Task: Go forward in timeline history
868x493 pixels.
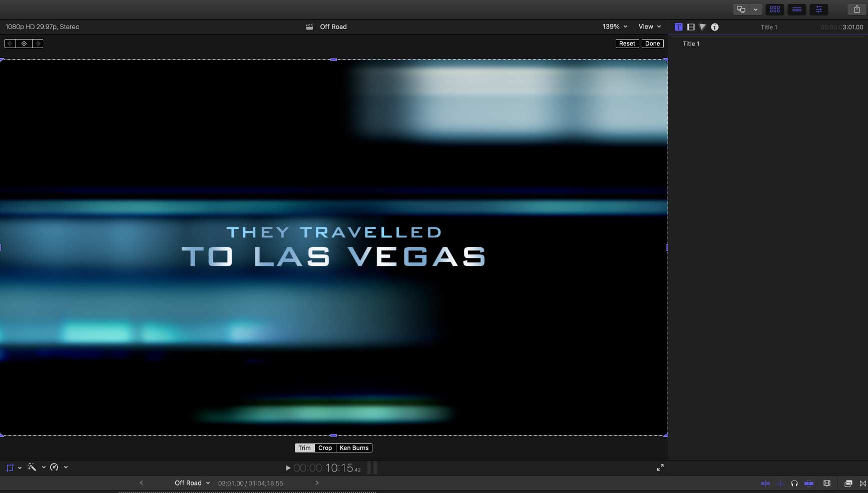Action: pyautogui.click(x=317, y=483)
